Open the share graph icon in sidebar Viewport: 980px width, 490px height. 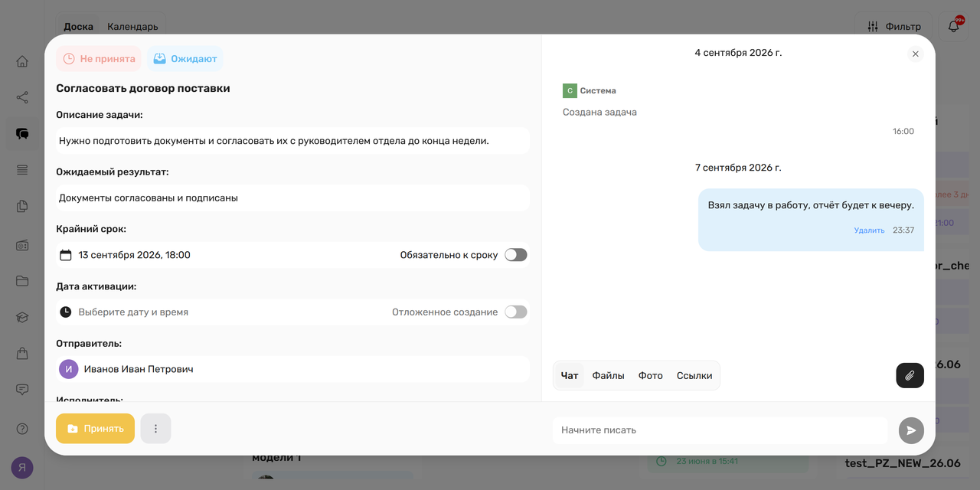pyautogui.click(x=22, y=97)
